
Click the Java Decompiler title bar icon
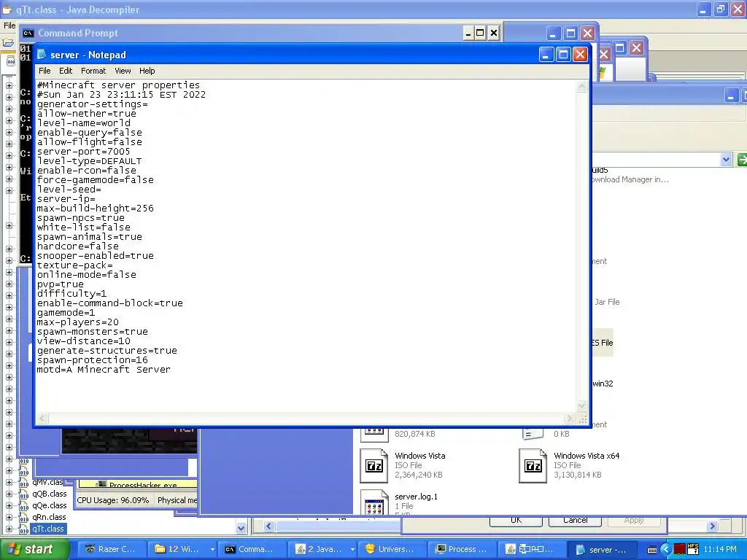click(x=7, y=9)
